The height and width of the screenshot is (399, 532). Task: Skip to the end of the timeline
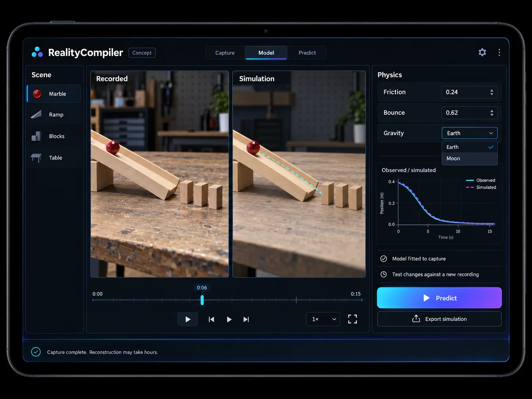pos(246,319)
